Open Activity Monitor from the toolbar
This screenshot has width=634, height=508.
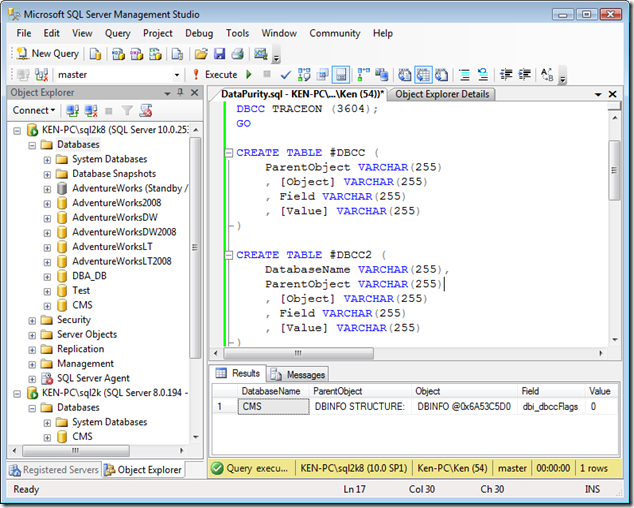261,53
